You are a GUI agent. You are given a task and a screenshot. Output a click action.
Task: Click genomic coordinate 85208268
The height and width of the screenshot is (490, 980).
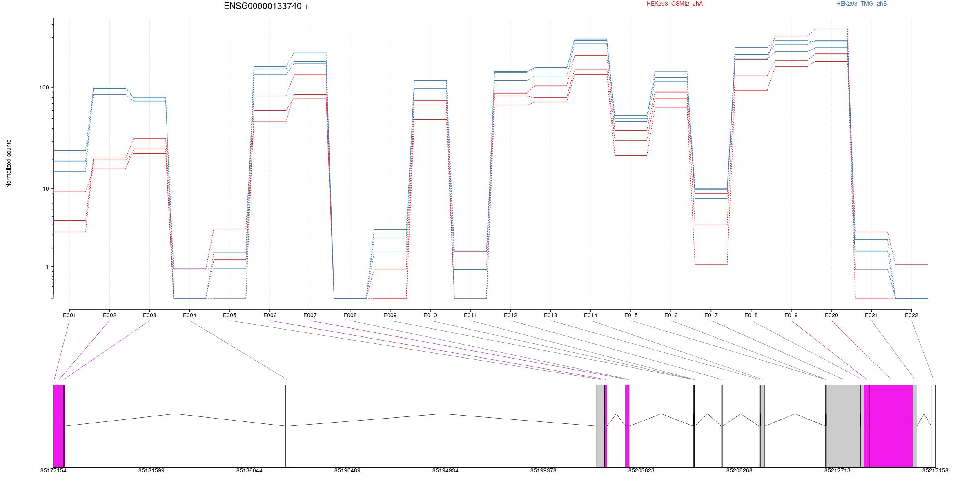click(739, 470)
